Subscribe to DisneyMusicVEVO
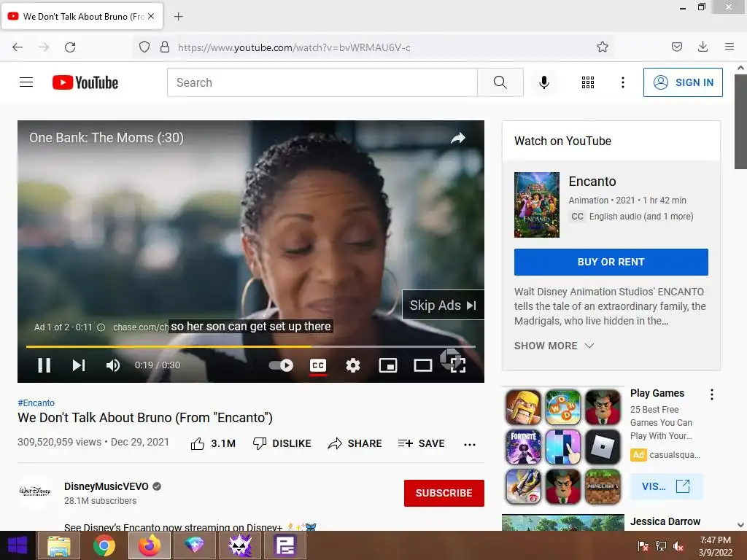Image resolution: width=747 pixels, height=560 pixels. [444, 493]
